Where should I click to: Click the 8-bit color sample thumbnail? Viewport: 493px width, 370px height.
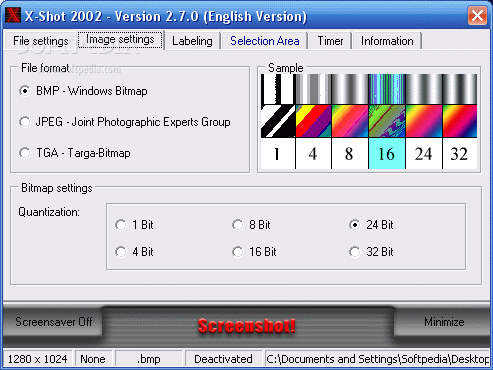coord(350,121)
